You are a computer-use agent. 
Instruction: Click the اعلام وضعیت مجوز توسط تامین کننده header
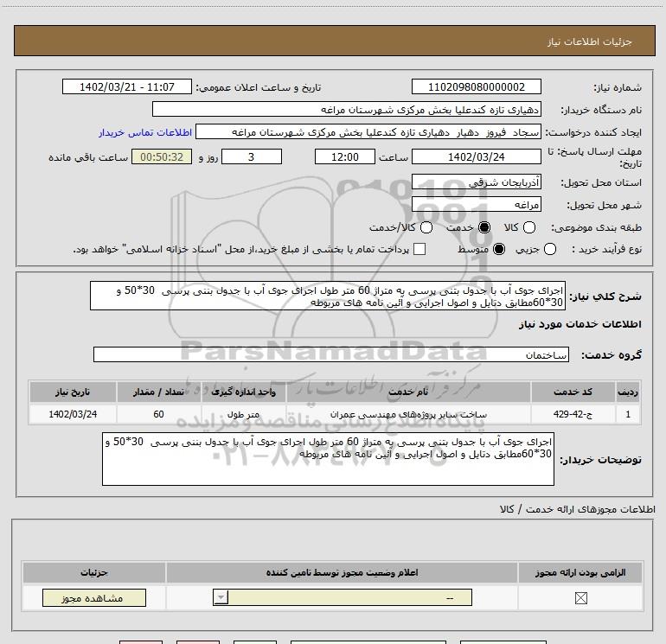click(x=342, y=572)
